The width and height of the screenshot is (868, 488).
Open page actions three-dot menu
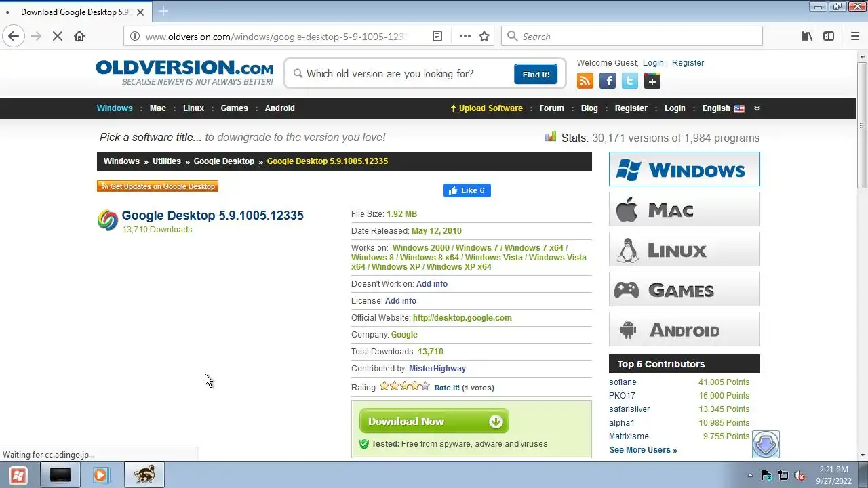[465, 37]
